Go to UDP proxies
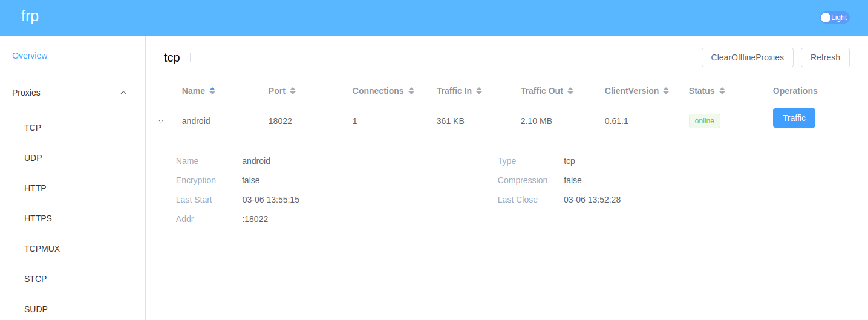 coord(33,158)
